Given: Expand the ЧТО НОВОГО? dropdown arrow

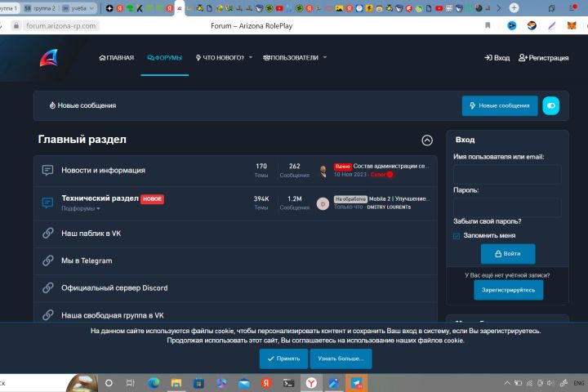Looking at the screenshot, I should 251,57.
